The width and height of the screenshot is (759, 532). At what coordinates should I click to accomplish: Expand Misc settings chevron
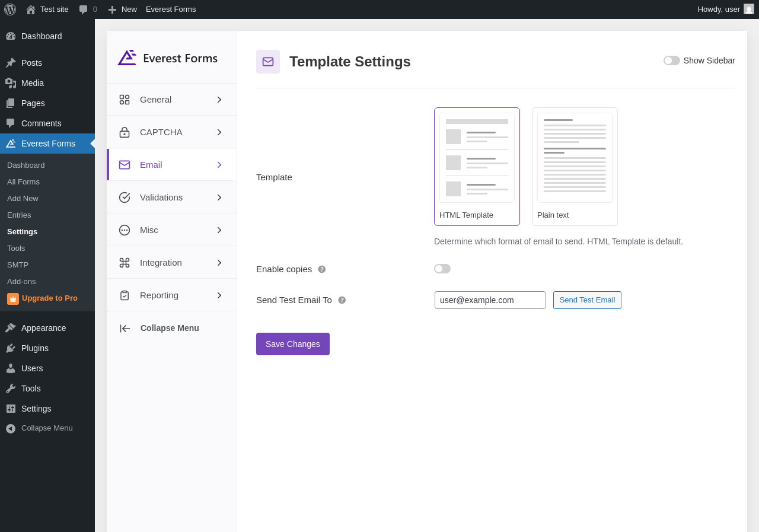[x=219, y=230]
